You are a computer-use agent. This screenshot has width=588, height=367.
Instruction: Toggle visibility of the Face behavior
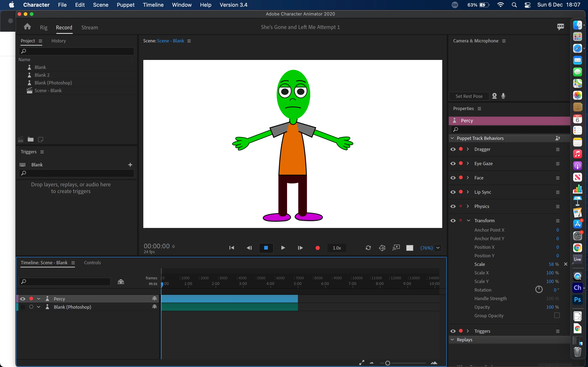(453, 178)
